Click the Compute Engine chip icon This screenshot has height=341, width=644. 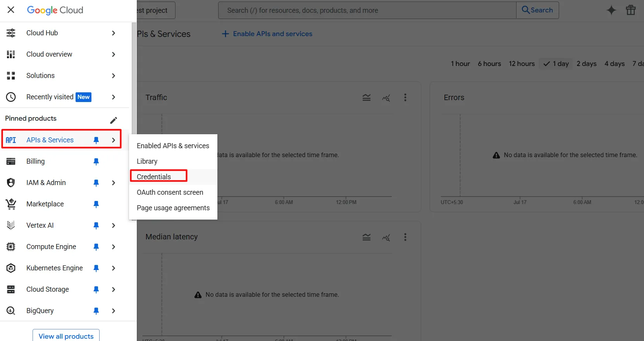coord(11,247)
